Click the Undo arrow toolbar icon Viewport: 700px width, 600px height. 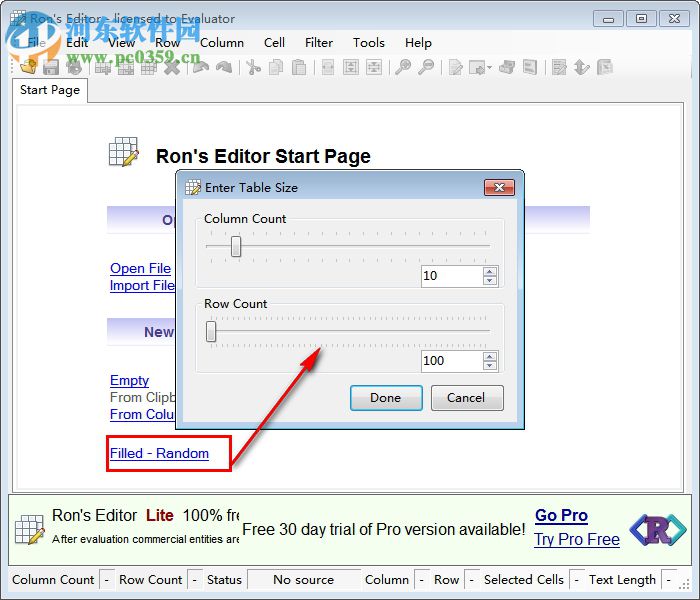point(201,67)
